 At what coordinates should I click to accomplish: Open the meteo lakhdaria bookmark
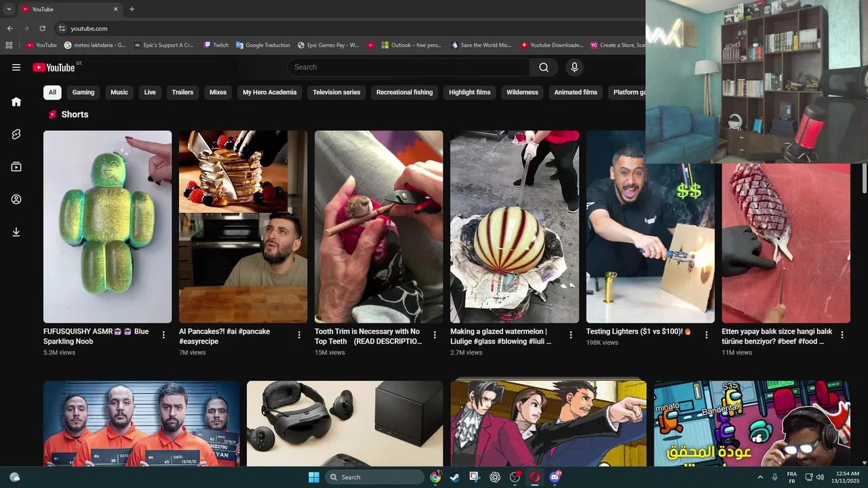(95, 45)
